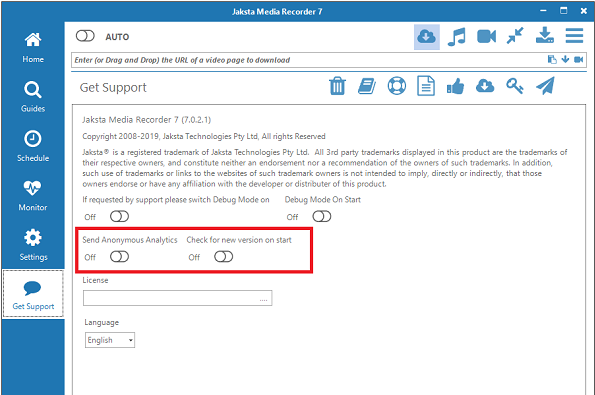Click the cloud download mode icon
The height and width of the screenshot is (395, 595).
[427, 37]
